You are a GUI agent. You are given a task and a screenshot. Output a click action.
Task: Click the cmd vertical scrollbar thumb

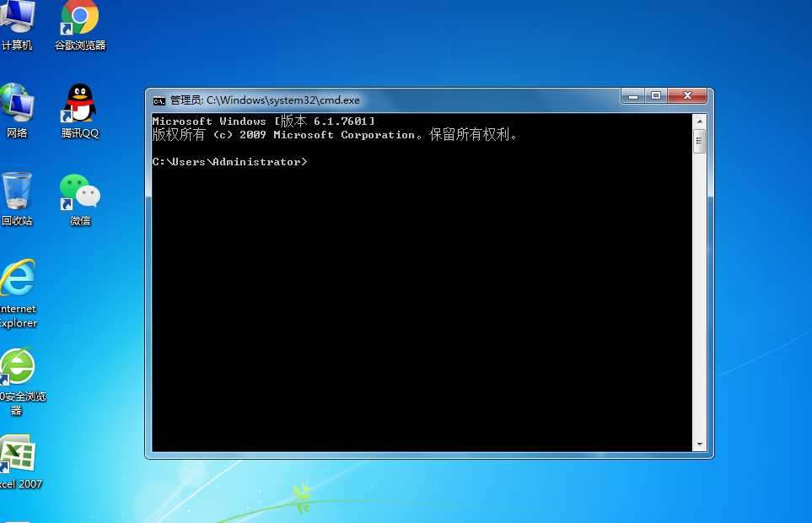tap(700, 141)
